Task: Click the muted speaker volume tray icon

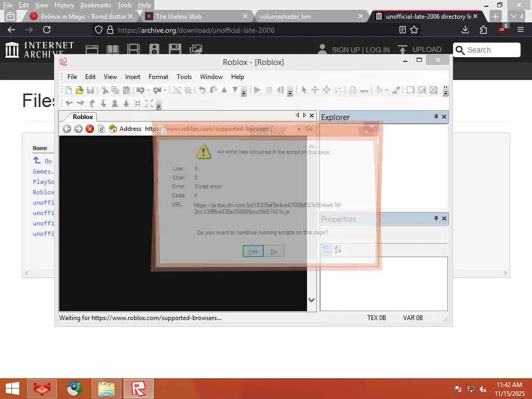Action: point(483,389)
